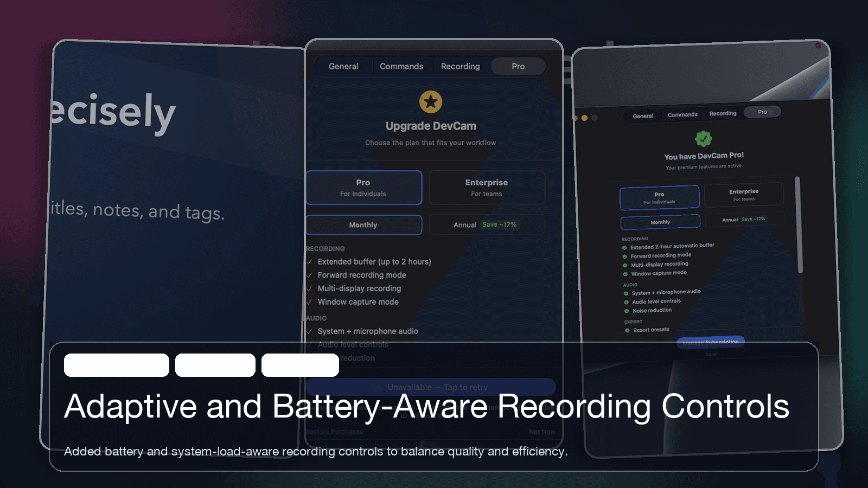Select Monthly billing in right window

[660, 222]
